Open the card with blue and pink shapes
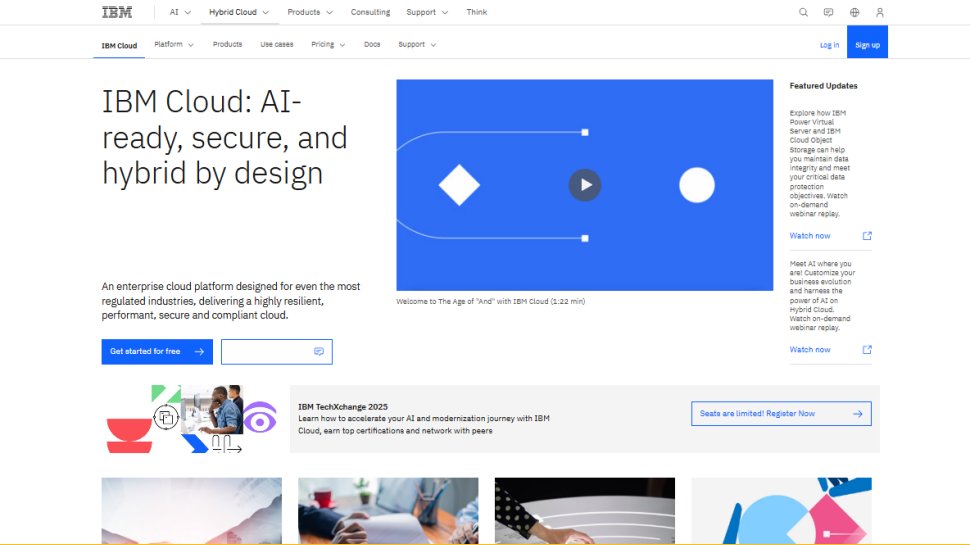 tap(781, 510)
